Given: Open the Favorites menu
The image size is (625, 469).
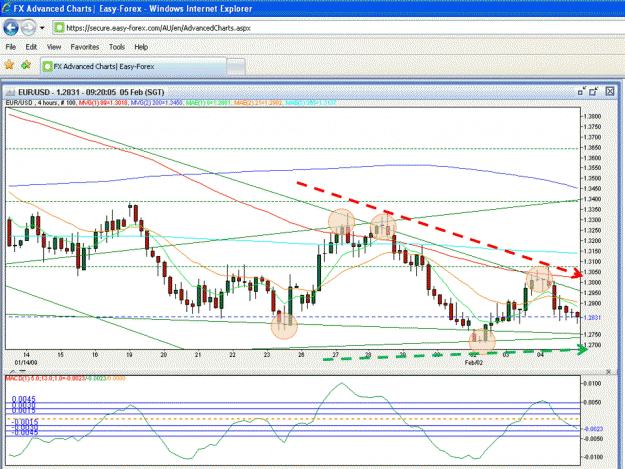Looking at the screenshot, I should 85,47.
